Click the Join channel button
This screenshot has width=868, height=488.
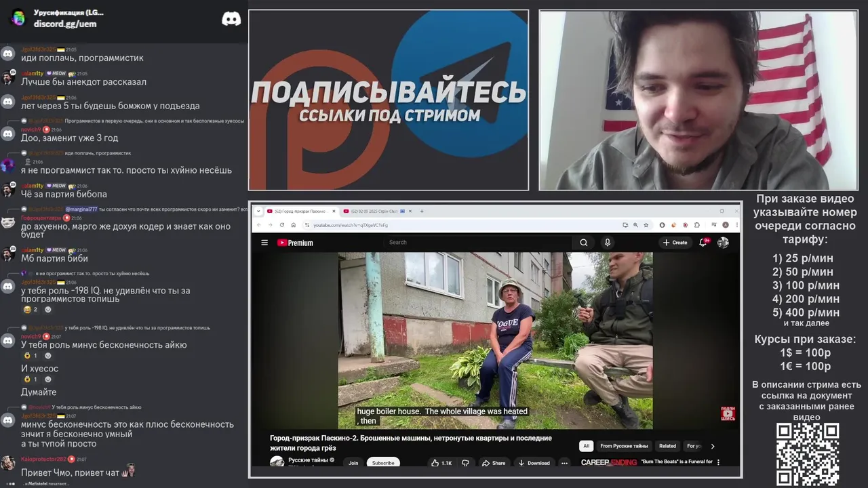(353, 463)
